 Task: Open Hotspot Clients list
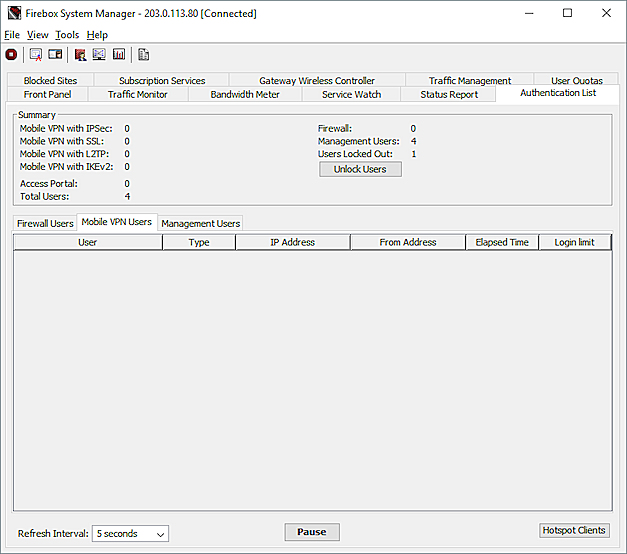(574, 530)
